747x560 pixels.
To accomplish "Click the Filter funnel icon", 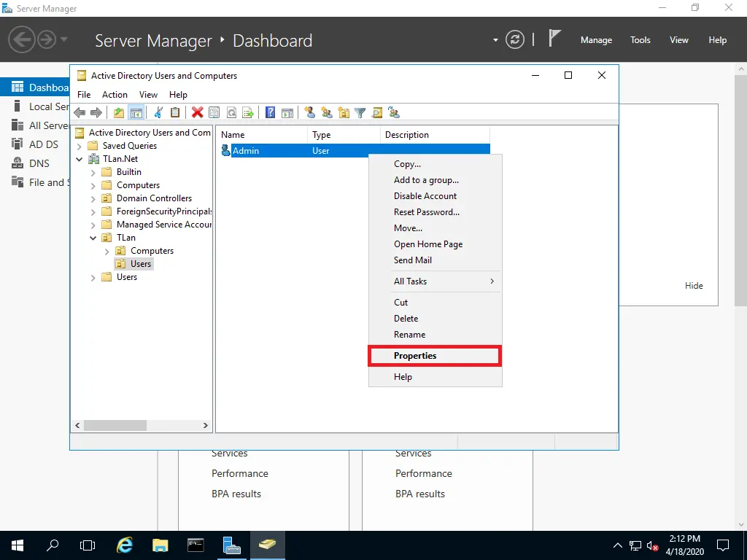I will point(360,113).
